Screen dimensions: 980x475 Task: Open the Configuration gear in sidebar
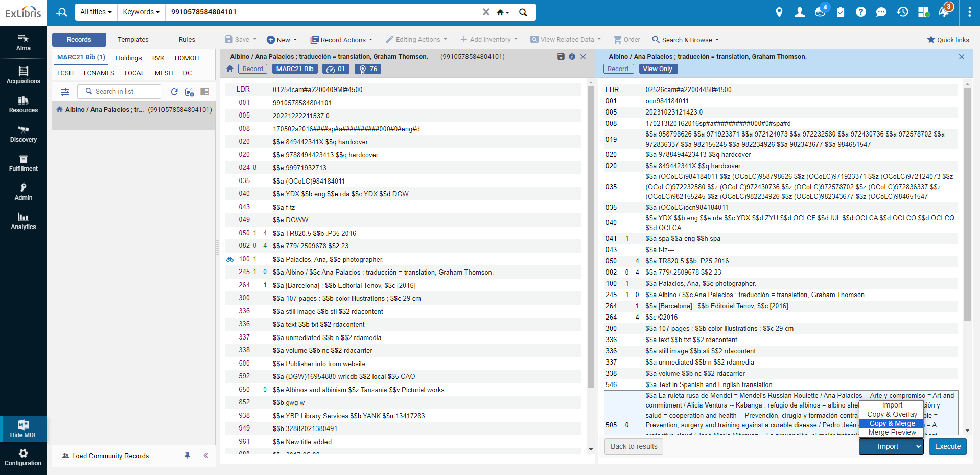(x=23, y=458)
